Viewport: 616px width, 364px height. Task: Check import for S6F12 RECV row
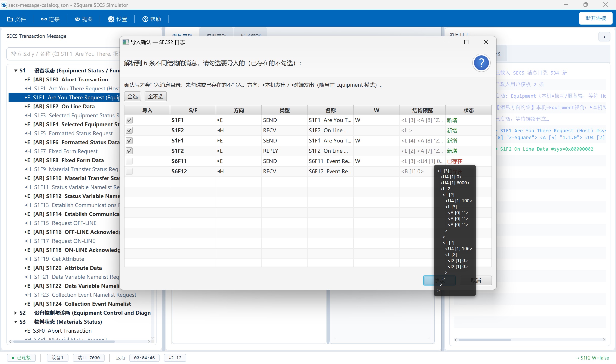click(129, 171)
